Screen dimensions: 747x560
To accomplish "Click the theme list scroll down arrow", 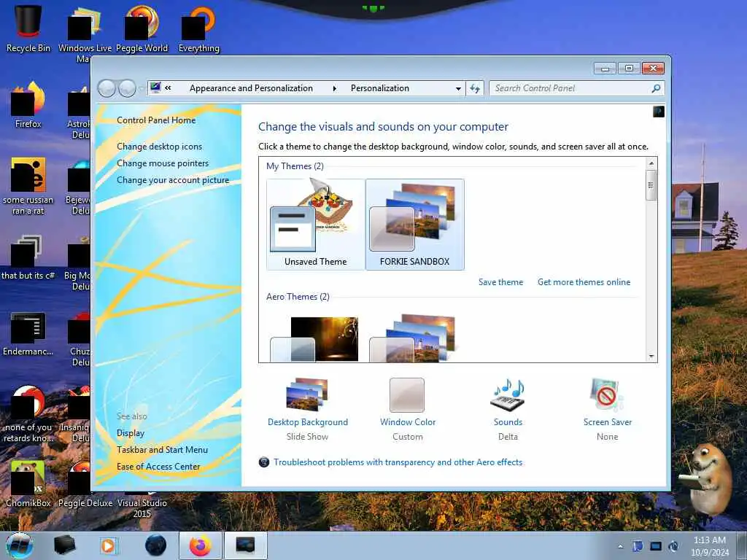I will click(x=651, y=356).
